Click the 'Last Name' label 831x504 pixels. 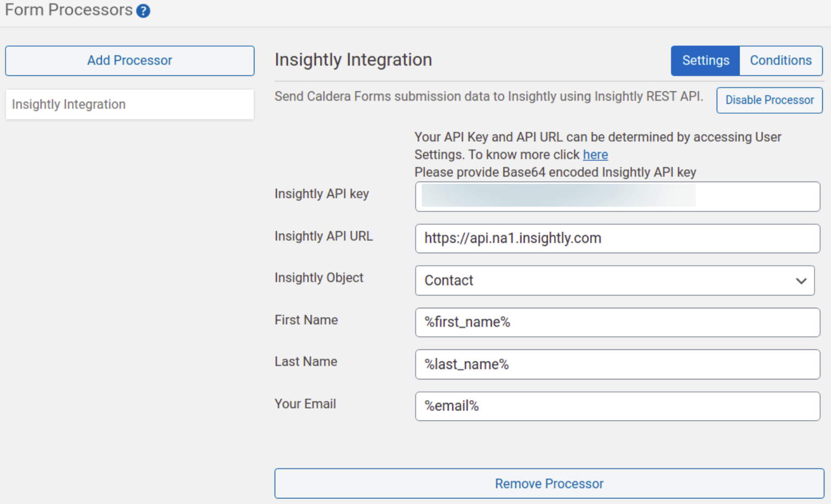coord(306,361)
